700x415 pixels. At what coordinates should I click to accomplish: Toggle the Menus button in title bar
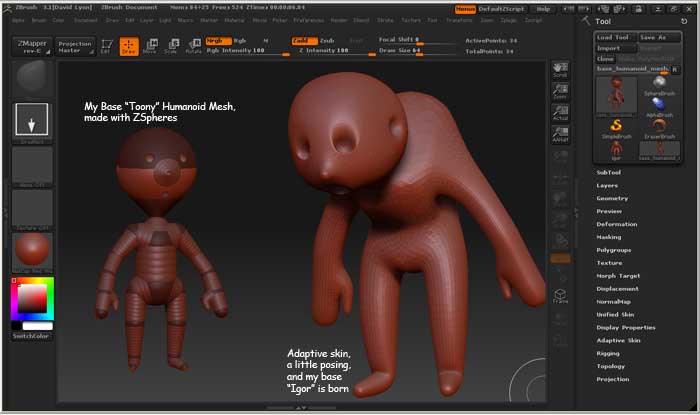465,9
